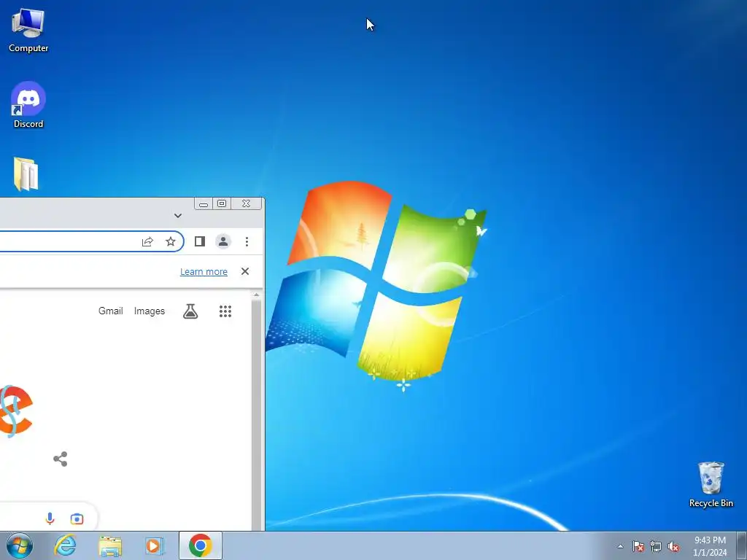The height and width of the screenshot is (560, 747).
Task: Toggle Chrome's side panel icon
Action: [x=200, y=241]
